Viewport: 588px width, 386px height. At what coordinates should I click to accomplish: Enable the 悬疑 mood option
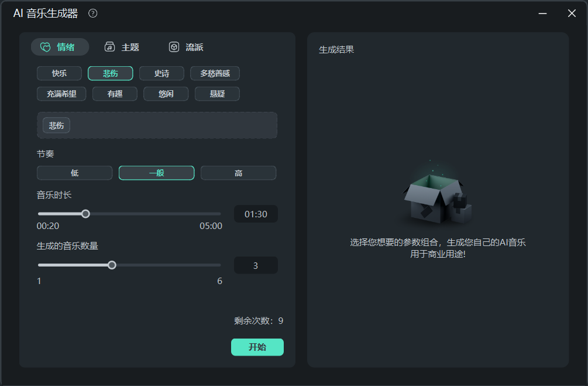coord(217,94)
